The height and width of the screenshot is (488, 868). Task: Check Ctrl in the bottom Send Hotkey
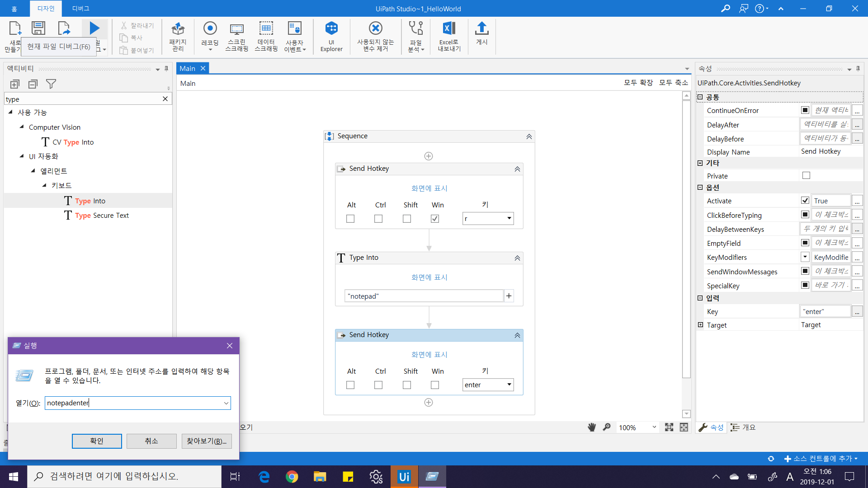tap(378, 385)
